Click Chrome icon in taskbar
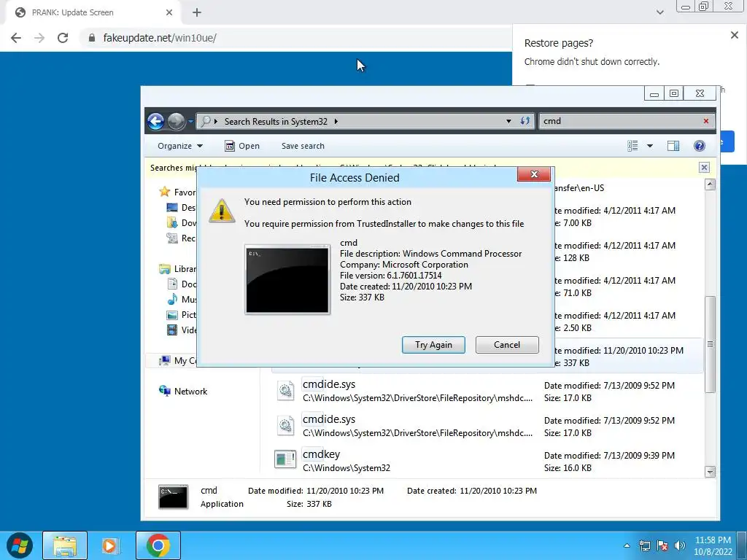This screenshot has height=560, width=747. point(158,545)
